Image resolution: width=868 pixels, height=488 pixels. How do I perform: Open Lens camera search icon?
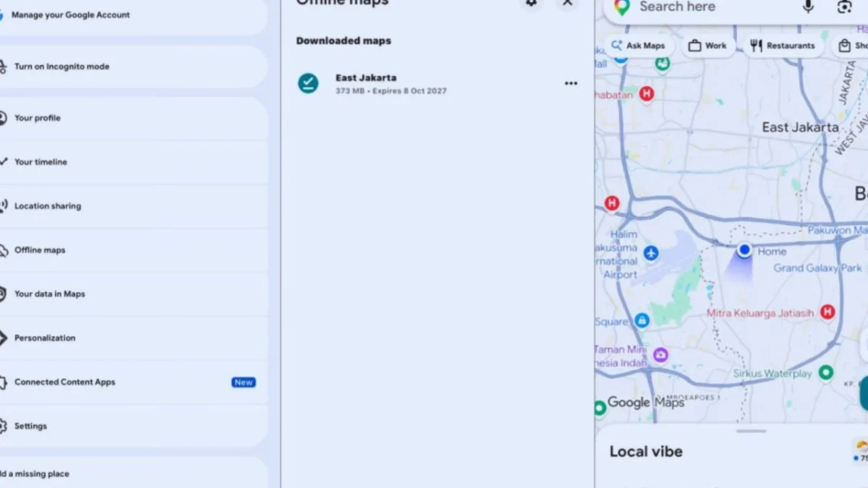tap(844, 7)
